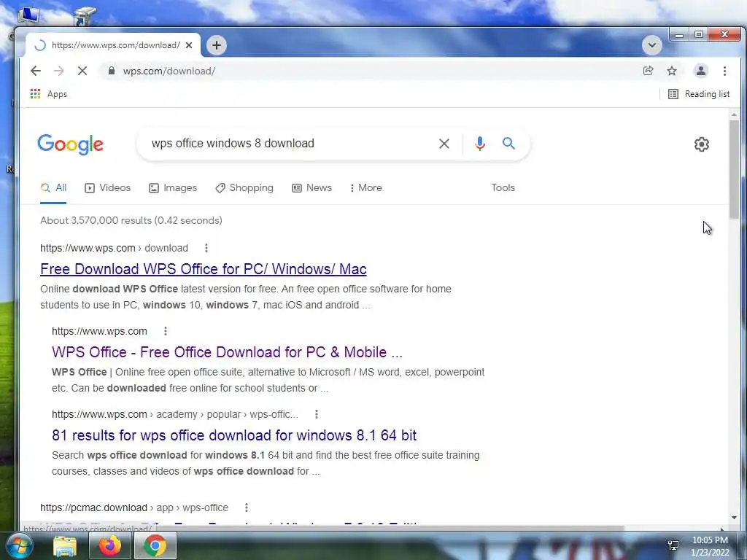Switch to Images results tab

[173, 187]
